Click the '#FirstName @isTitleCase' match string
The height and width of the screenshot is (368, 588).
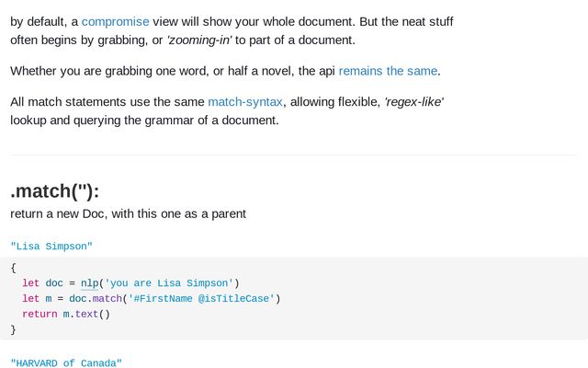201,298
